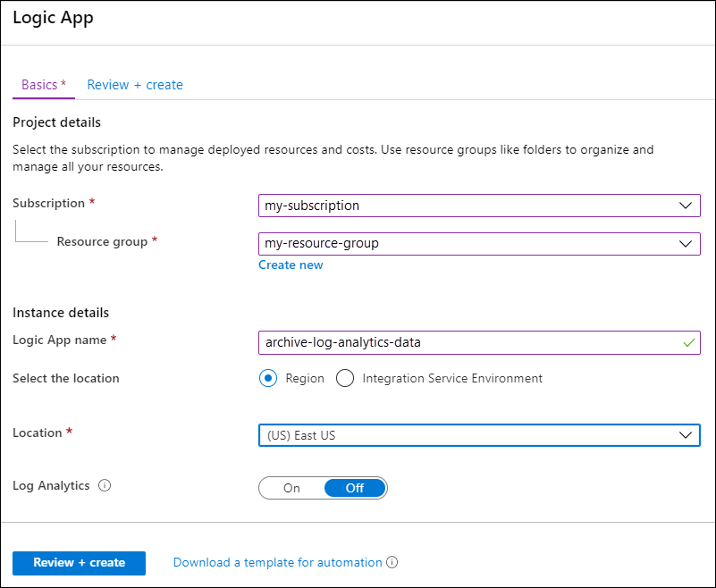
Task: Click the Logic App page title
Action: [x=53, y=18]
